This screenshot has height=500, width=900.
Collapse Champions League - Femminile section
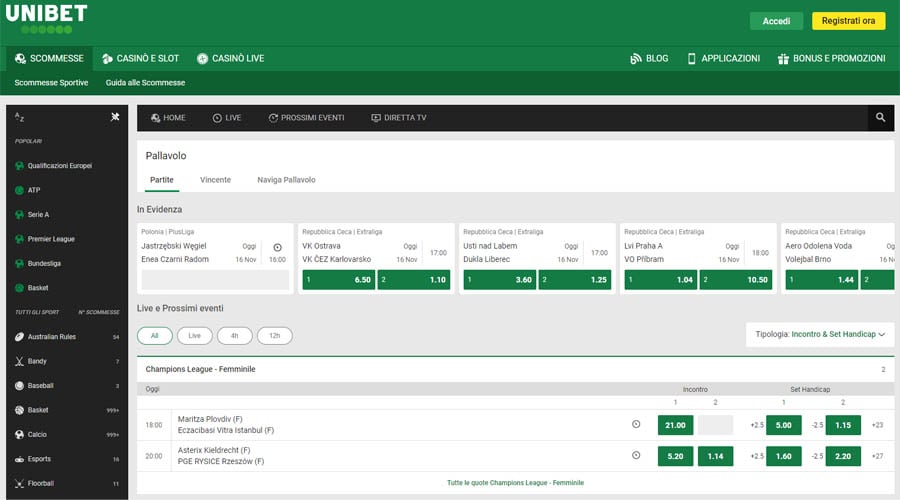point(515,369)
